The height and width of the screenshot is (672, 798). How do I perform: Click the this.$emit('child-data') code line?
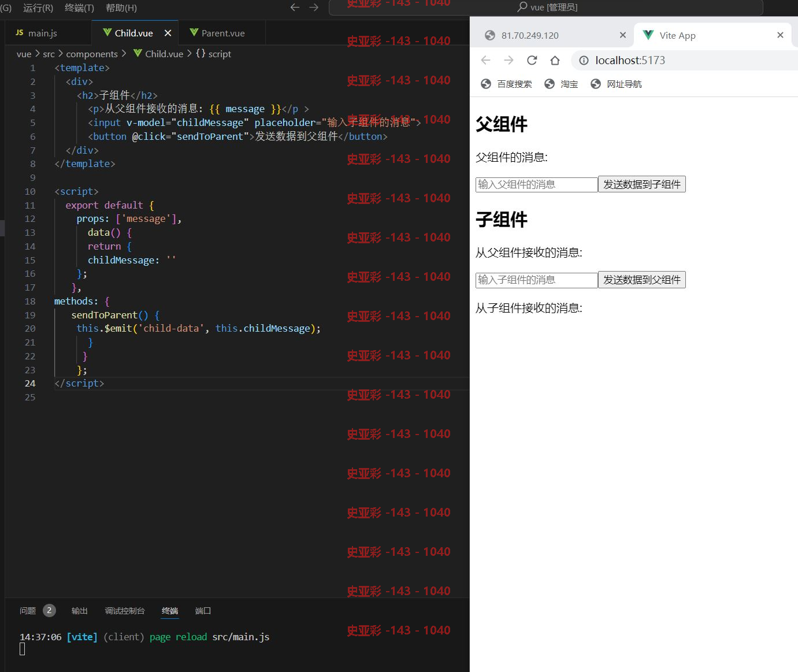(198, 329)
